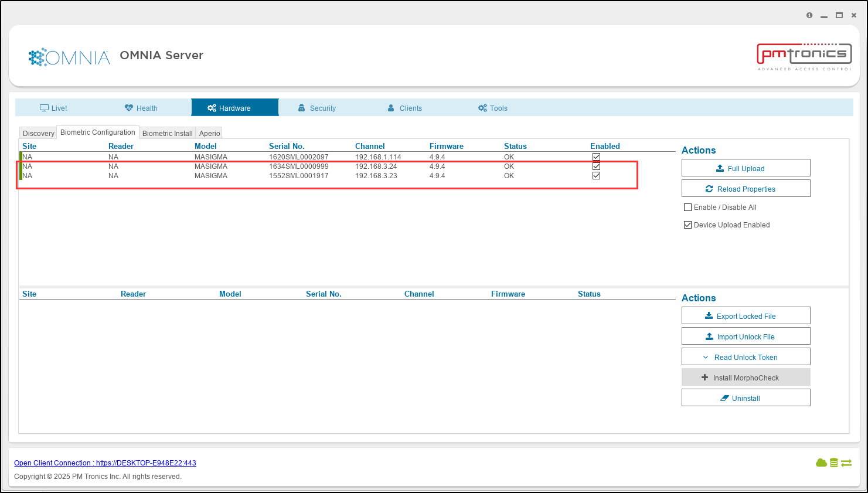Open the Live! tab
The image size is (868, 493).
coord(53,108)
